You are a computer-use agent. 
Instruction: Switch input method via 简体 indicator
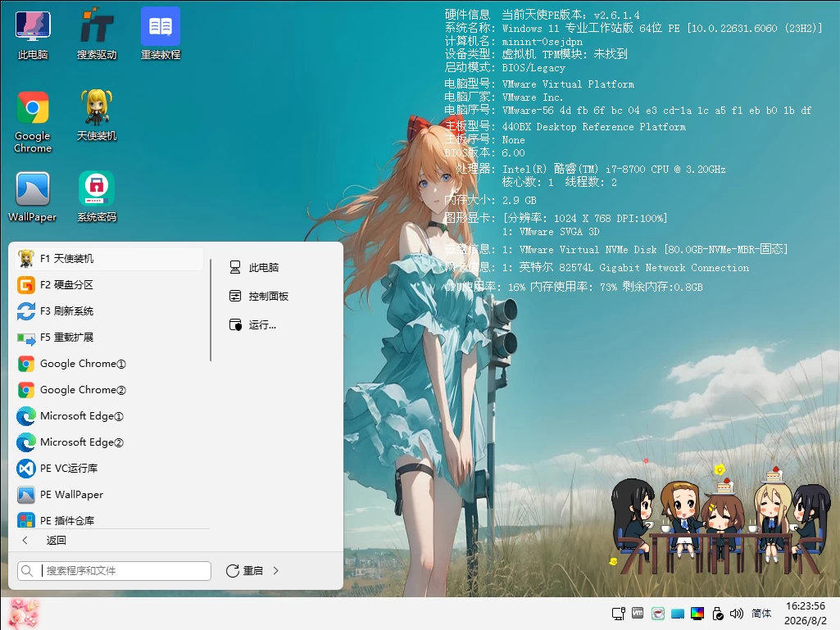point(761,614)
